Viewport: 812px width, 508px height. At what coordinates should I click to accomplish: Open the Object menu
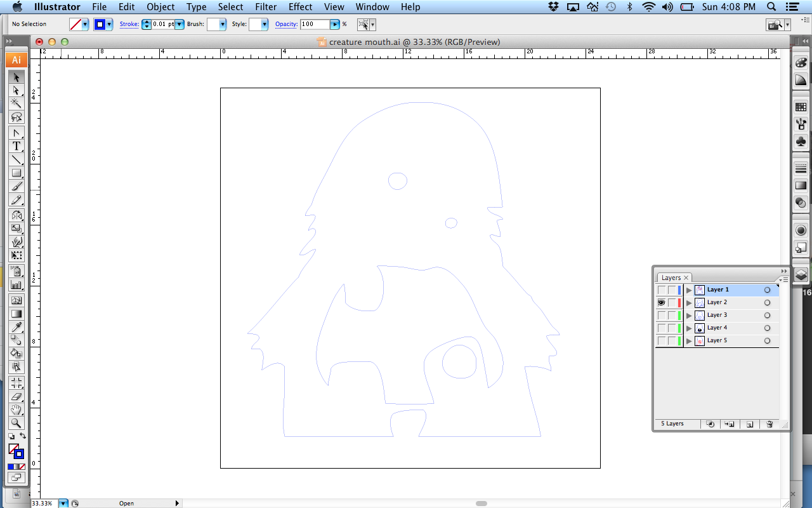click(x=160, y=7)
